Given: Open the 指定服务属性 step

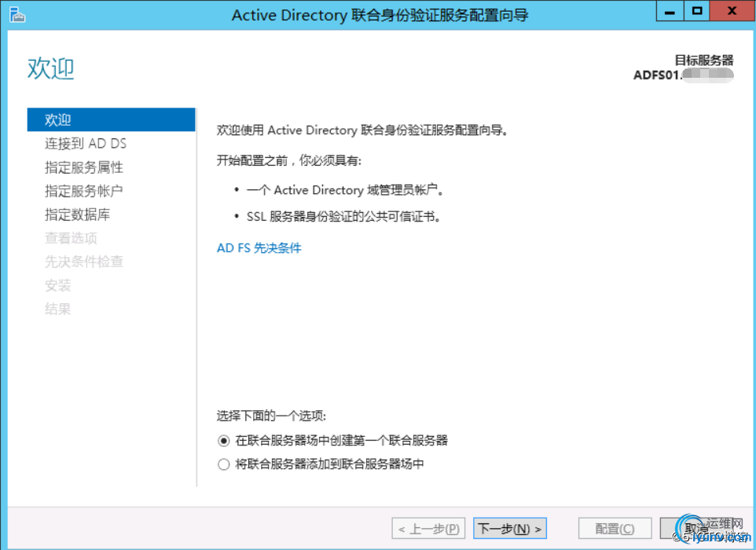Looking at the screenshot, I should point(84,167).
